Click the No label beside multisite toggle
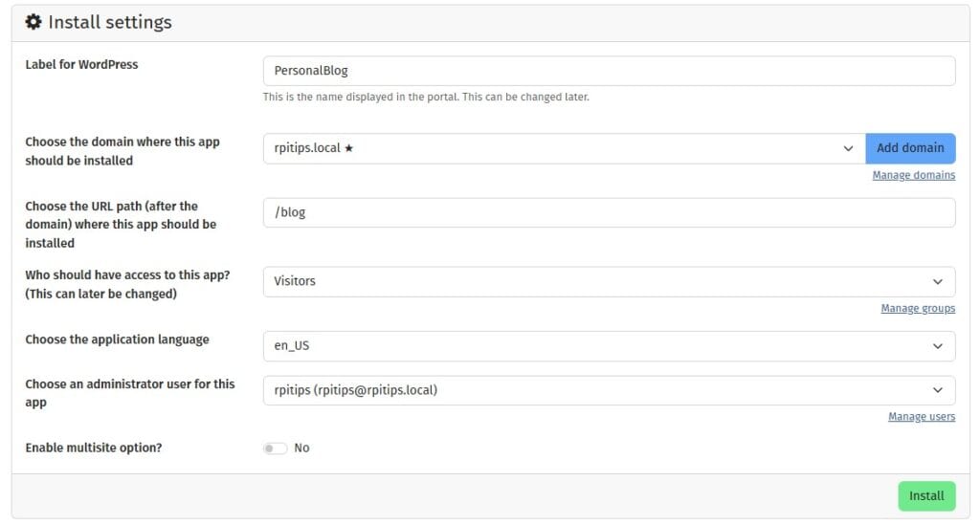The width and height of the screenshot is (980, 525). tap(301, 448)
